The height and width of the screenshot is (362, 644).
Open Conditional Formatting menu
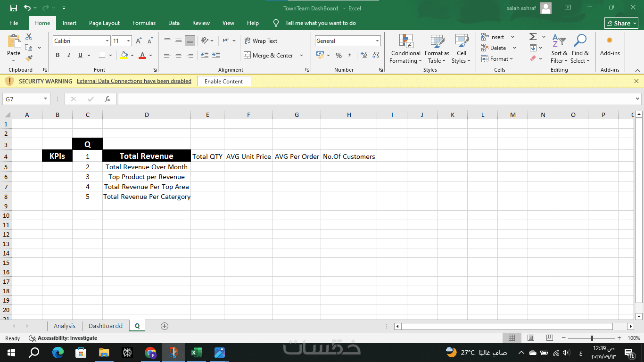tap(406, 49)
